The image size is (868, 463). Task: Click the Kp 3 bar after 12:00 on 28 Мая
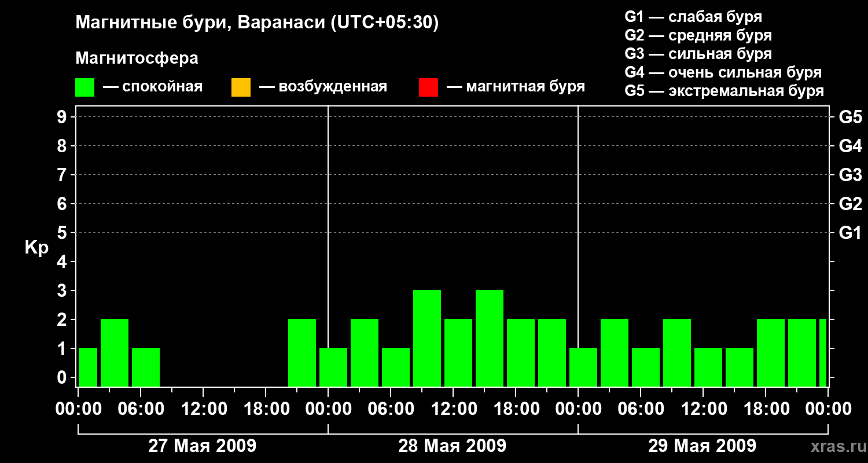click(490, 338)
